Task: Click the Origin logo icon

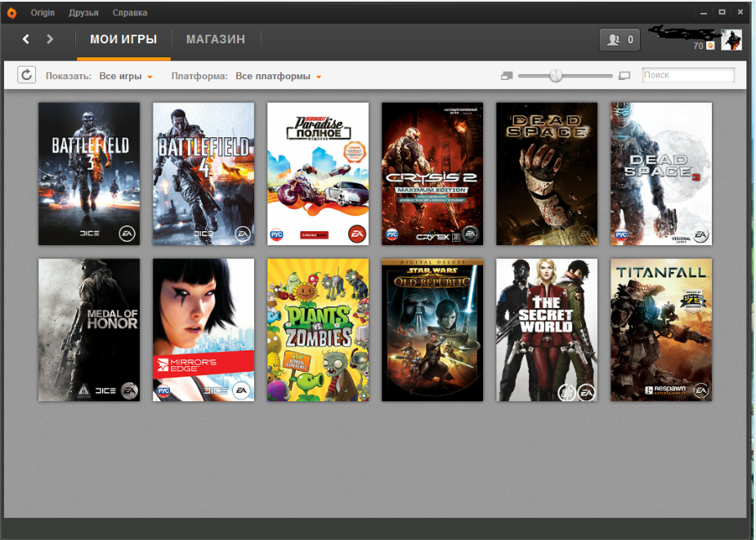Action: point(11,12)
